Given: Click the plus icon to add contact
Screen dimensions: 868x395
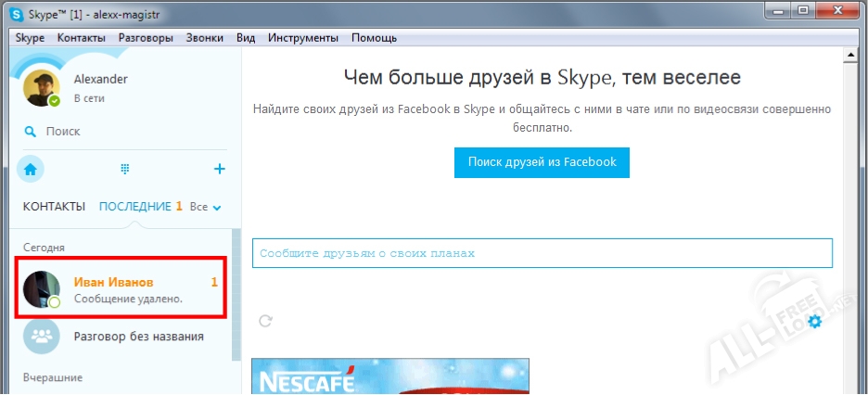Looking at the screenshot, I should [220, 169].
